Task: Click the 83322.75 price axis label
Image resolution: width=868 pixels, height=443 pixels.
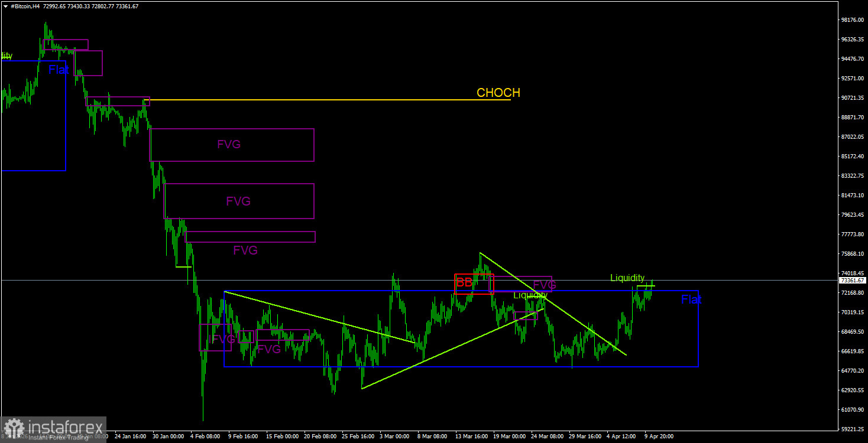Action: [853, 176]
